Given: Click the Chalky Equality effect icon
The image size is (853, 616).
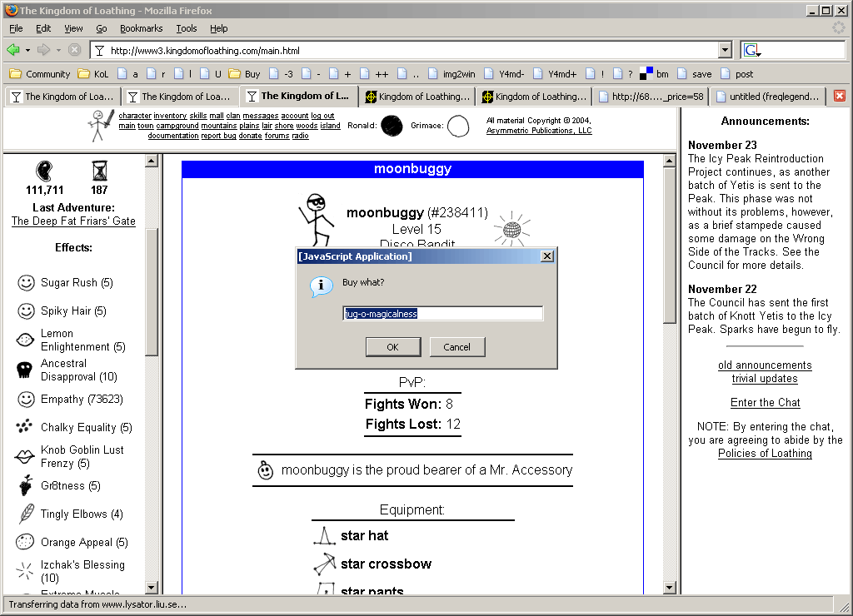Looking at the screenshot, I should pyautogui.click(x=24, y=427).
